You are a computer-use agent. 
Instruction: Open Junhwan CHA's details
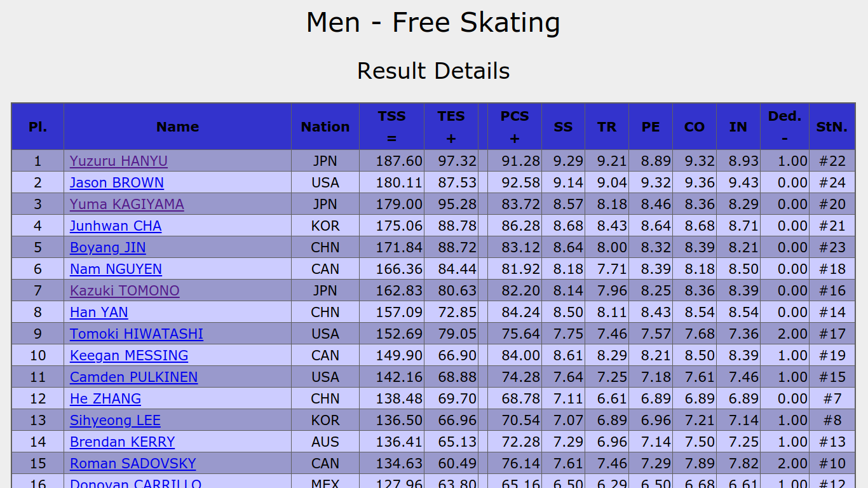point(116,226)
